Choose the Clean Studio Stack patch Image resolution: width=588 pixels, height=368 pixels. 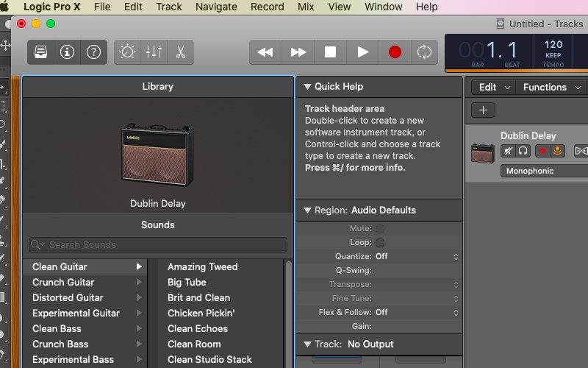209,359
